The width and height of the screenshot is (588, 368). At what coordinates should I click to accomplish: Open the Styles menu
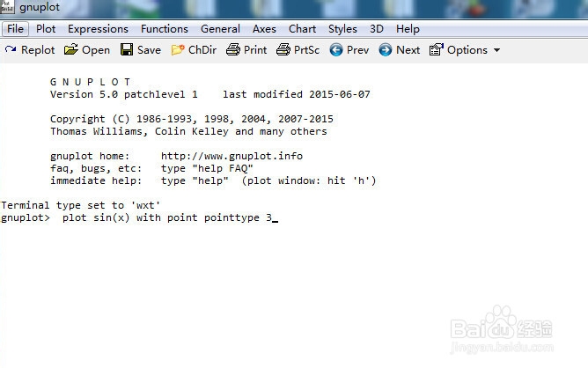click(343, 28)
